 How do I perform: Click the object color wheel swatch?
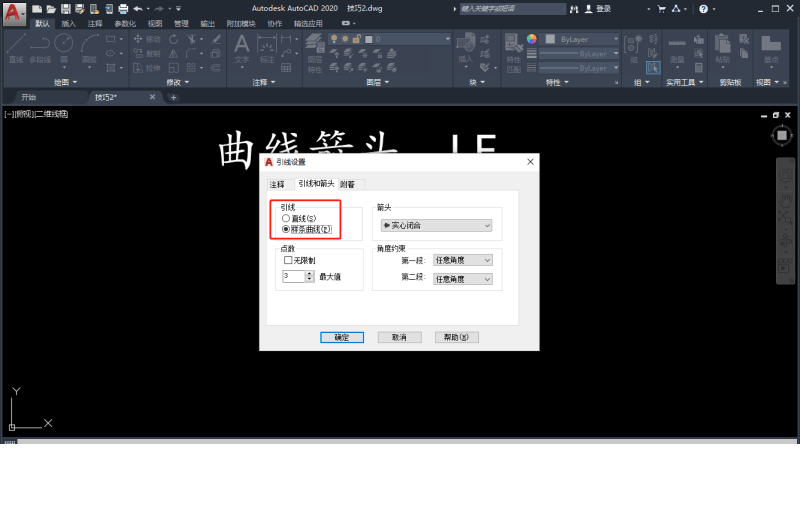(x=532, y=39)
